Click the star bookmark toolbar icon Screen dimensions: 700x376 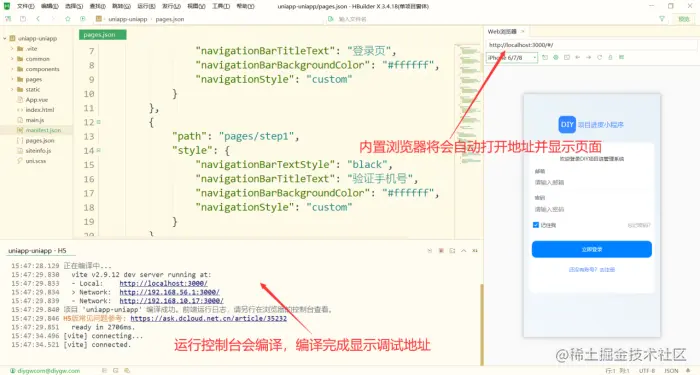pos(68,19)
